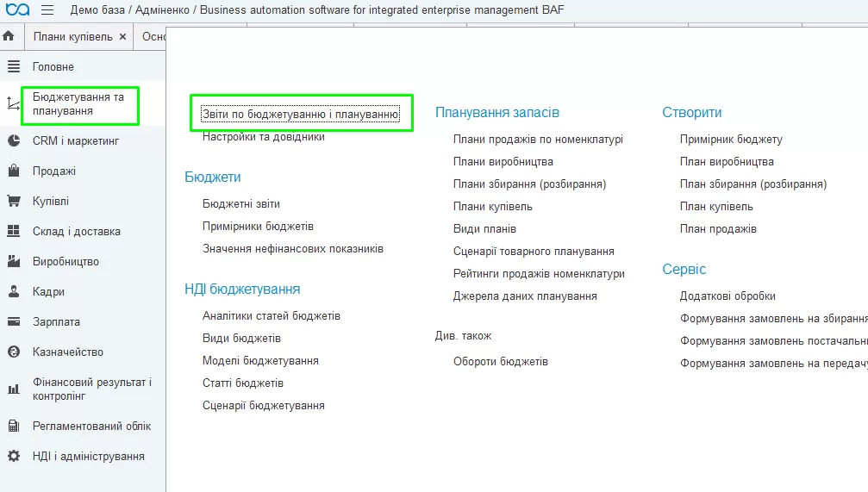Click the CRM і маркетинг pie icon
Image resolution: width=868 pixels, height=492 pixels.
pos(14,140)
